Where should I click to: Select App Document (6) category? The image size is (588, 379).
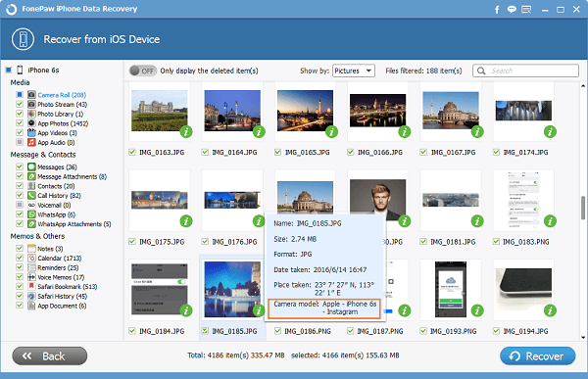point(62,306)
